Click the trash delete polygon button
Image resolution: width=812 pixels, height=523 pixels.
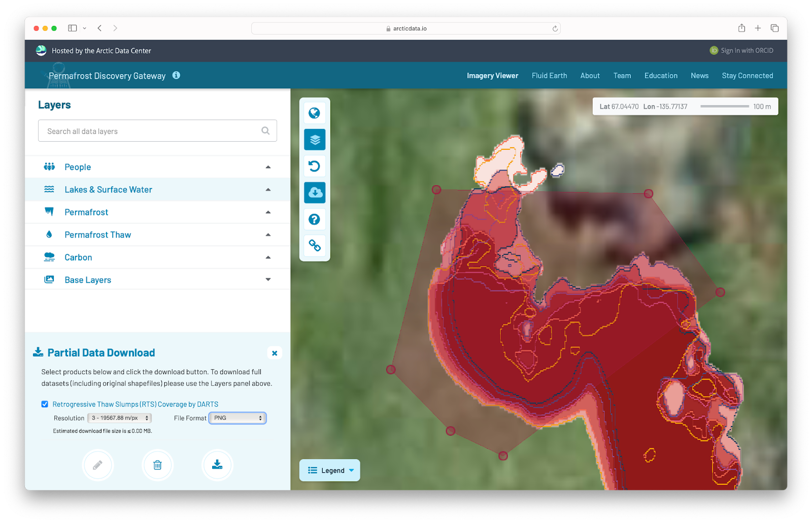[158, 465]
